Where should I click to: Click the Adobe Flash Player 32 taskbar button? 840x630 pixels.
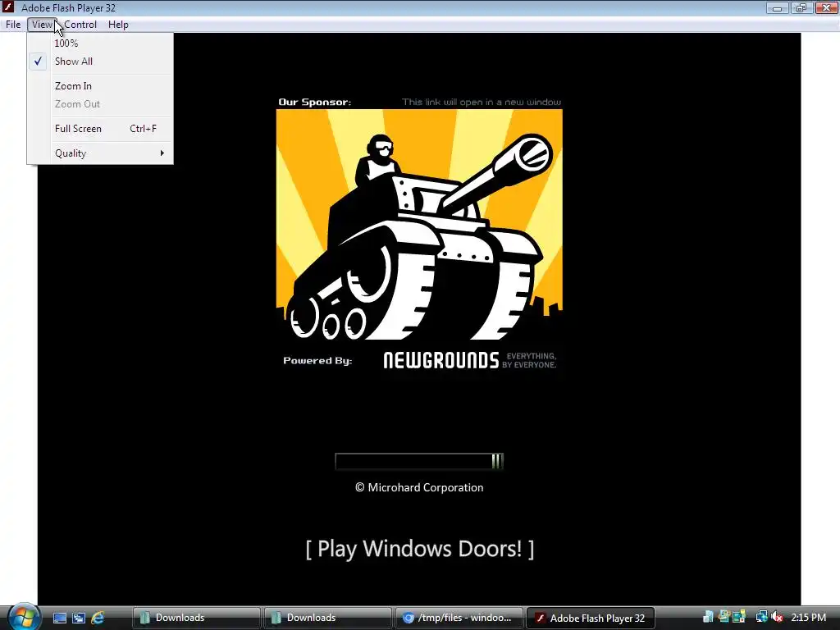(591, 619)
